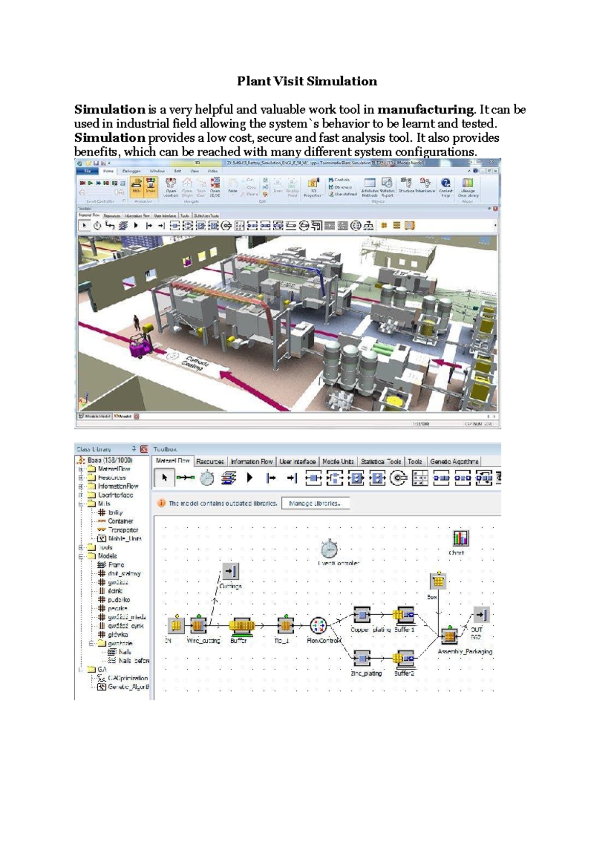Close the Class Library panel
The height and width of the screenshot is (868, 614).
pyautogui.click(x=144, y=449)
